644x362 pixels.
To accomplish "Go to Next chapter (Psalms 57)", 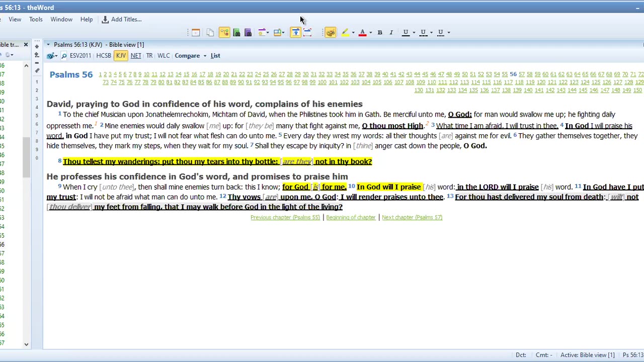I will point(412,217).
